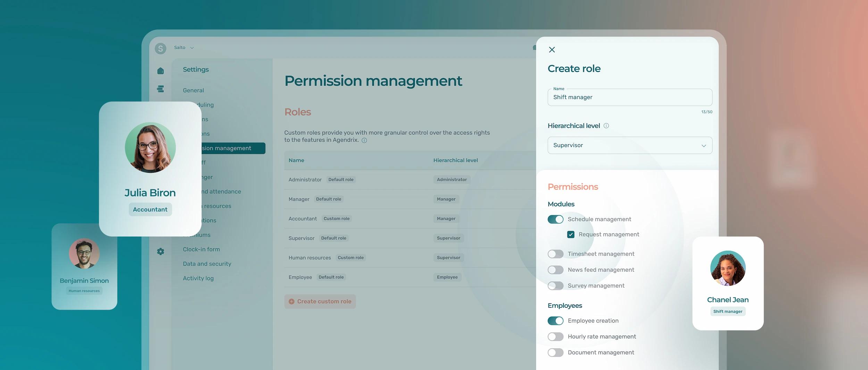Open the resources settings item
Viewport: 868px width, 370px height.
point(216,206)
